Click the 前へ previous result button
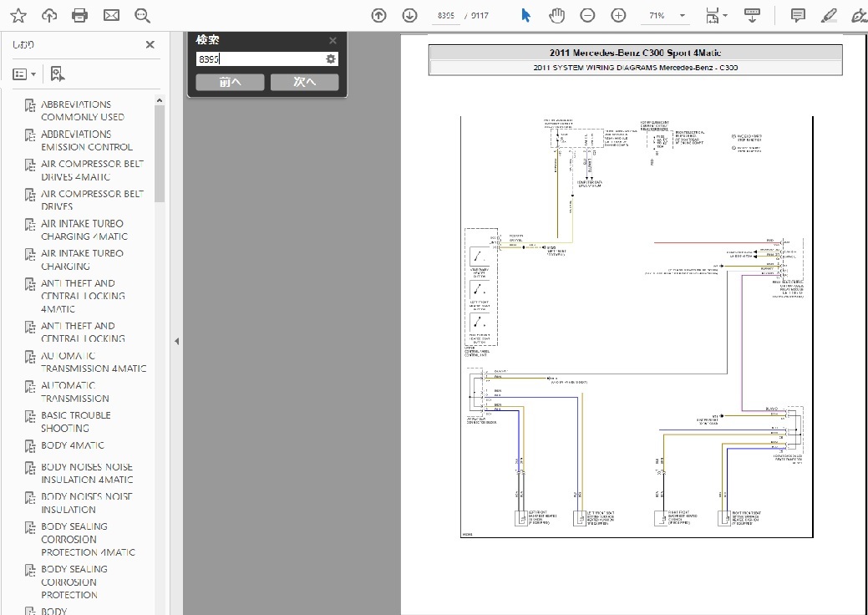 230,82
